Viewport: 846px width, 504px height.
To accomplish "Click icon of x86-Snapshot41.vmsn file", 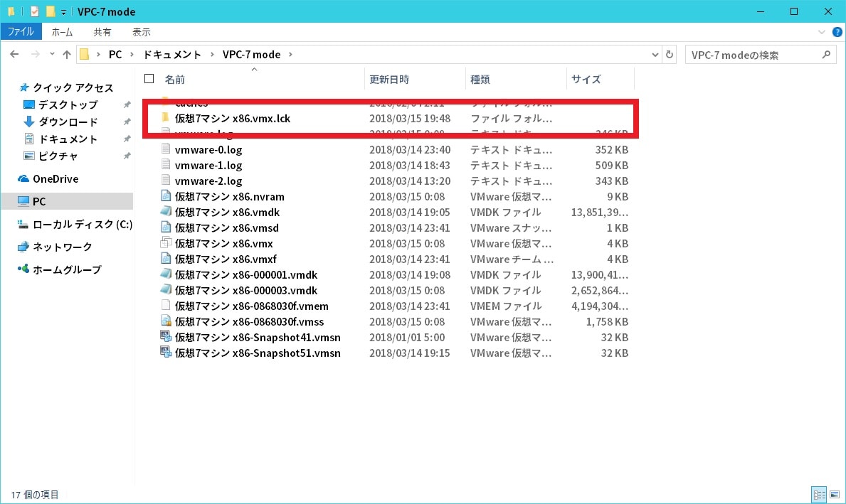I will click(166, 337).
